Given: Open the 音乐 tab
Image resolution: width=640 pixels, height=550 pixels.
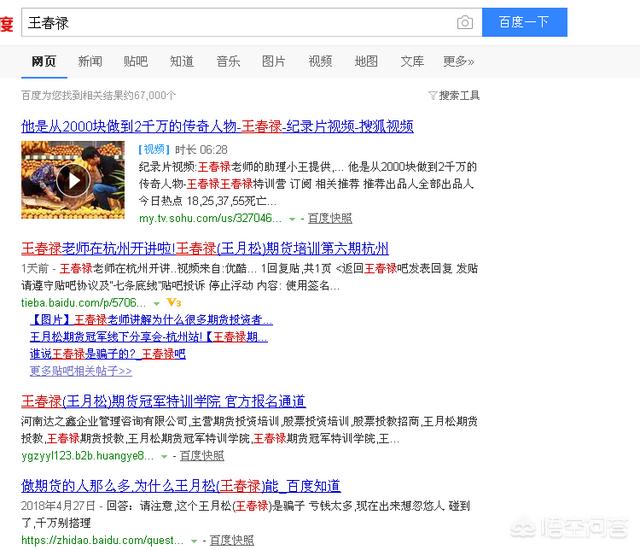Looking at the screenshot, I should tap(228, 62).
